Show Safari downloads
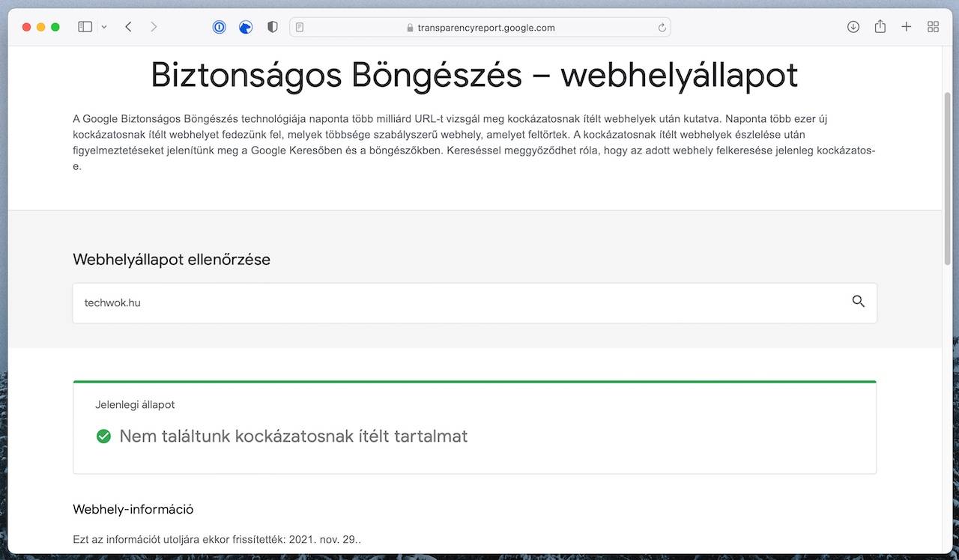 point(853,27)
